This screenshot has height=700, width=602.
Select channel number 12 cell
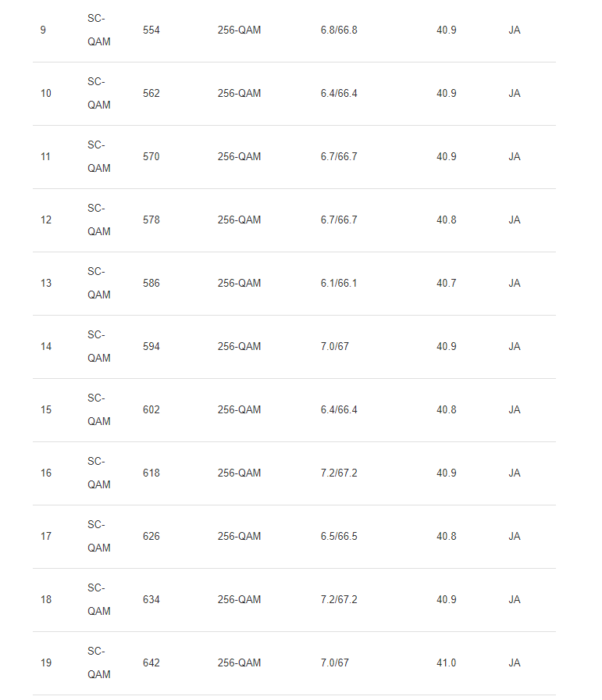click(46, 220)
